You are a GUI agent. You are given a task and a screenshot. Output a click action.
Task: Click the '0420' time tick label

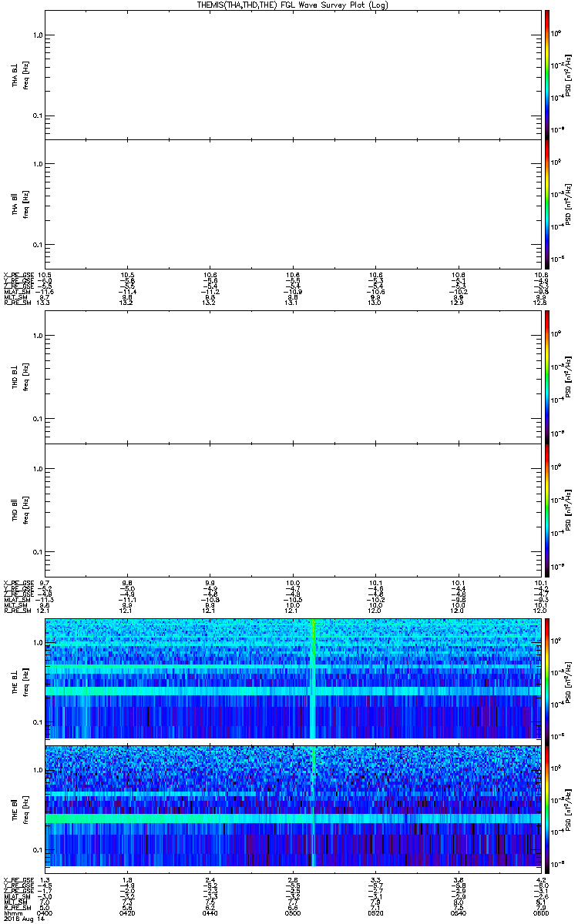(128, 912)
